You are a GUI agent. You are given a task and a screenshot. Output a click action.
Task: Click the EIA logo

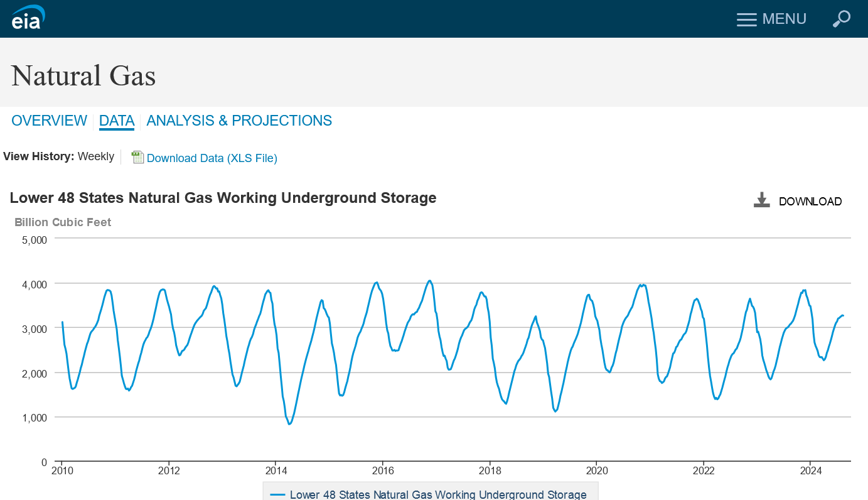(x=28, y=17)
